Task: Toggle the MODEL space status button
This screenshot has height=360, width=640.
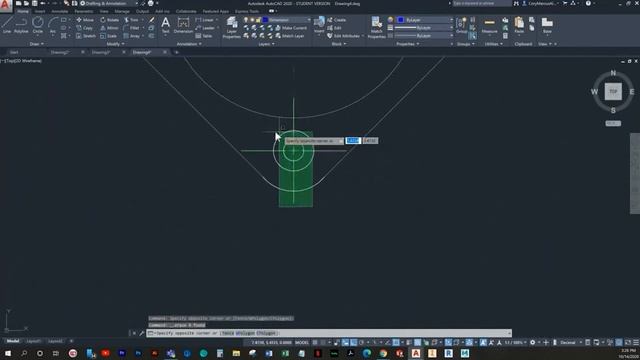Action: coord(302,342)
